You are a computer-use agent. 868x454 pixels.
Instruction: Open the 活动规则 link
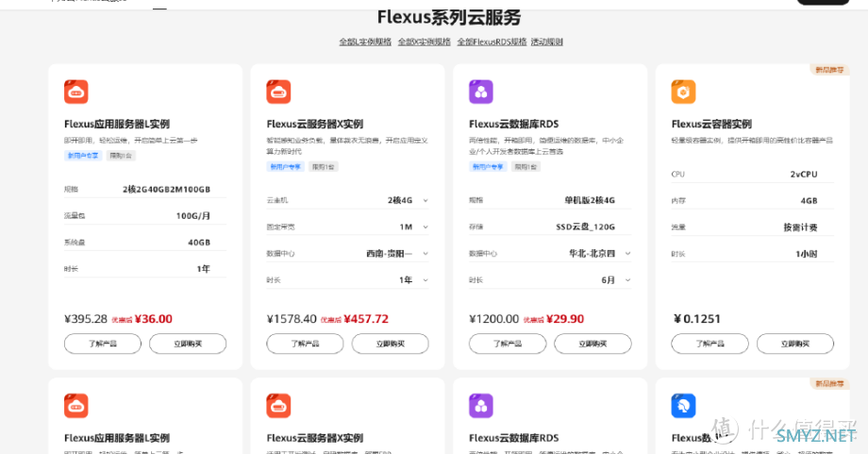(547, 42)
